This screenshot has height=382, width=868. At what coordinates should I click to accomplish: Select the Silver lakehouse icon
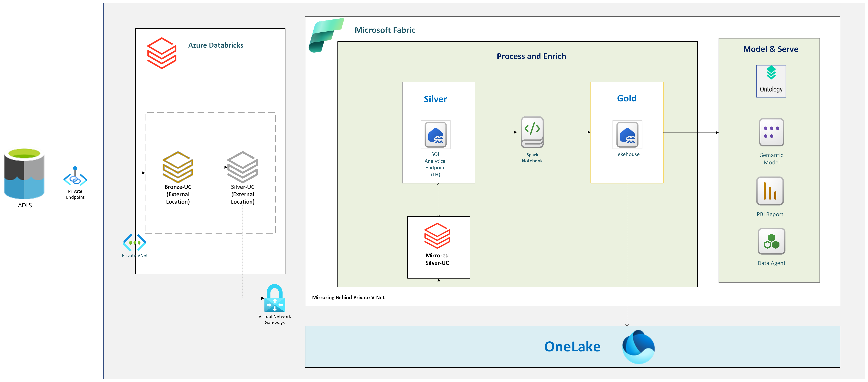(436, 135)
